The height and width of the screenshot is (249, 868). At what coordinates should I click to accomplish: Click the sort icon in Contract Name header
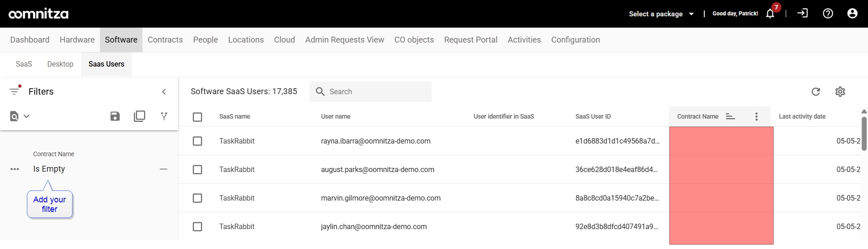(730, 116)
